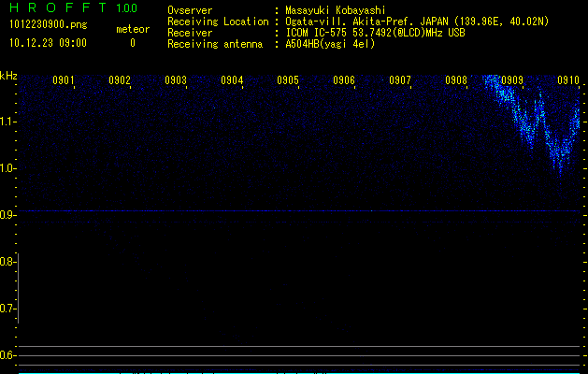Click the Receiver field label
The height and width of the screenshot is (374, 588).
[x=190, y=33]
